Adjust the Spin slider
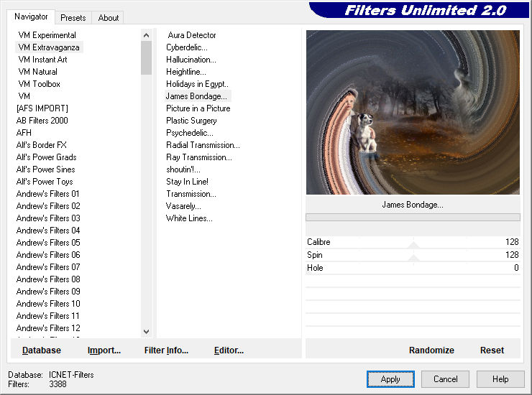 pyautogui.click(x=413, y=255)
